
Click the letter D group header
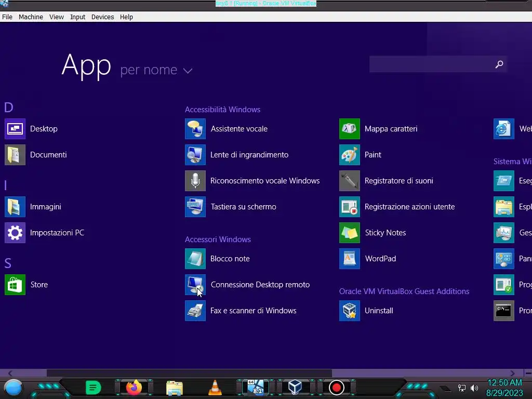(x=8, y=108)
